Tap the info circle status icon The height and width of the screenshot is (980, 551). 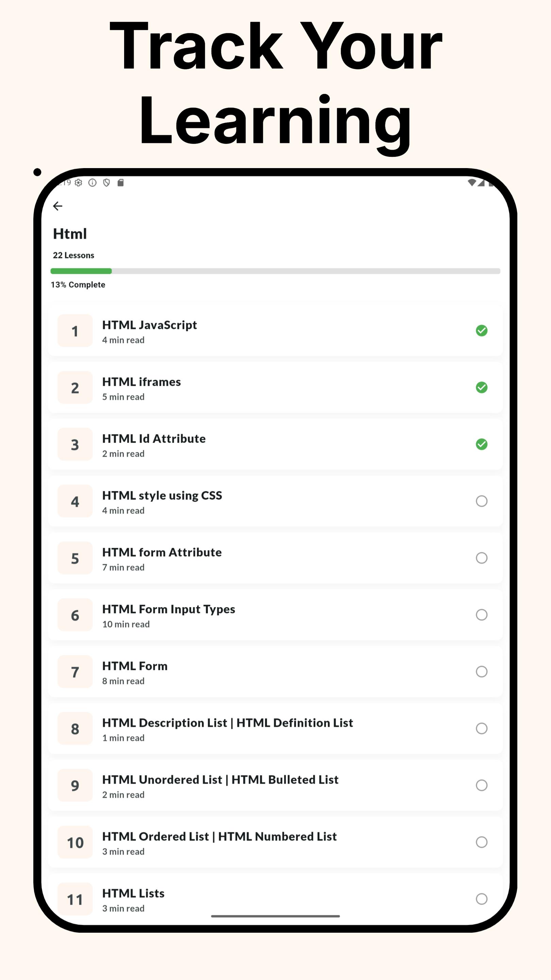pos(93,183)
